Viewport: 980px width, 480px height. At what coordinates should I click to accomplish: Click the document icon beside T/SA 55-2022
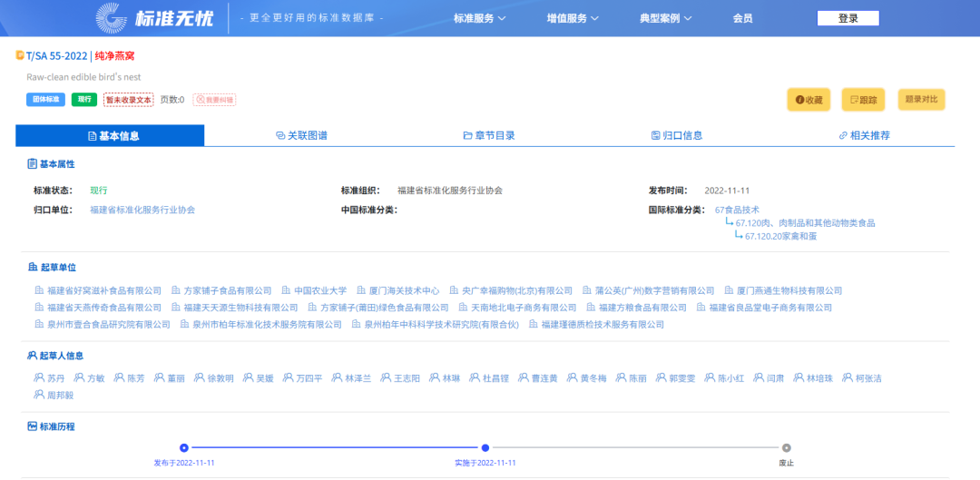tap(20, 55)
